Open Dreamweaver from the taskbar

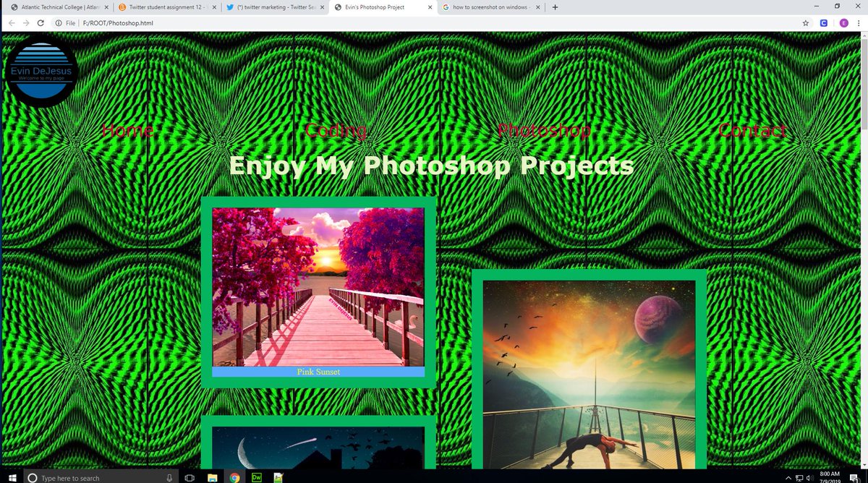point(257,477)
